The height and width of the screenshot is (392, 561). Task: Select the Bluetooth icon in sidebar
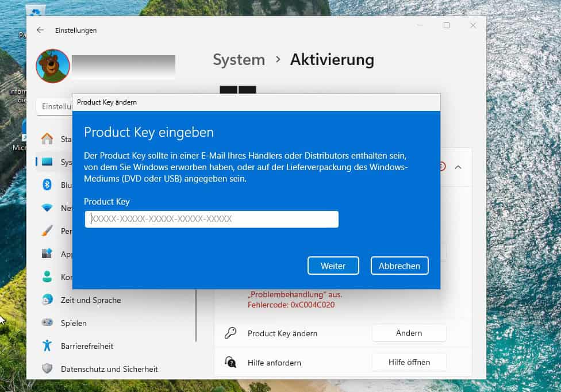point(48,185)
